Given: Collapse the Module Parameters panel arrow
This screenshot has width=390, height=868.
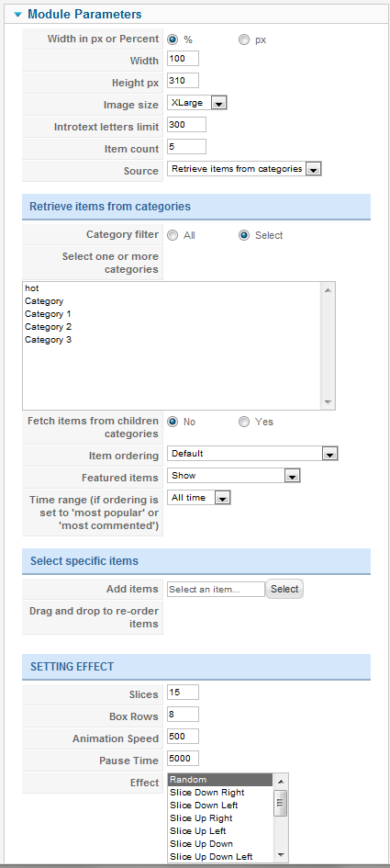Looking at the screenshot, I should click(x=18, y=15).
